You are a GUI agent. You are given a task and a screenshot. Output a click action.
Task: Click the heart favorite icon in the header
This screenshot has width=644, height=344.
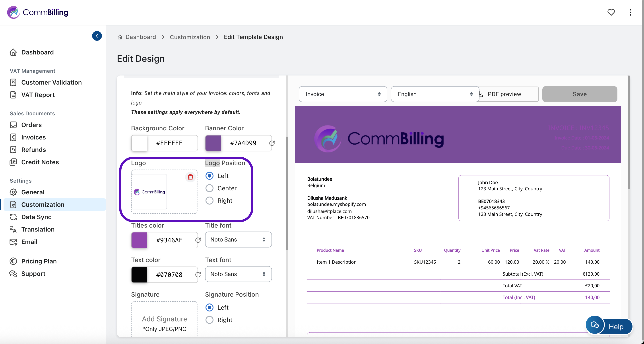611,12
